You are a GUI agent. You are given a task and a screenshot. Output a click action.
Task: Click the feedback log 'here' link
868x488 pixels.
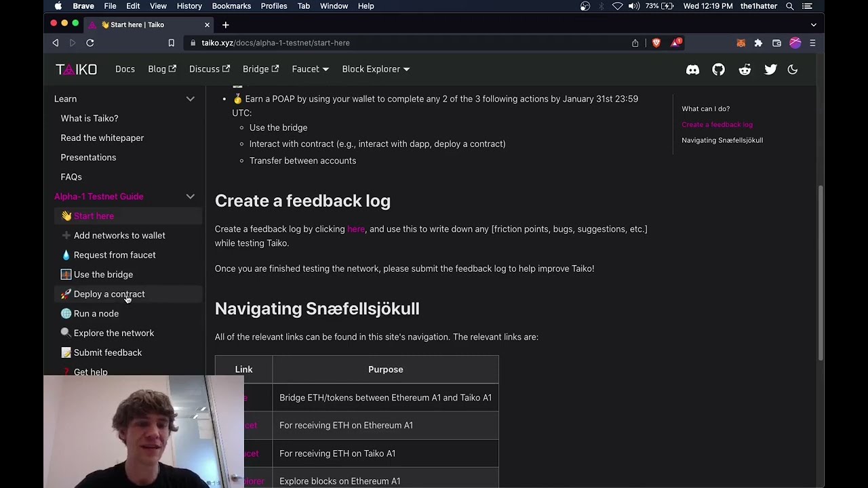[356, 229]
